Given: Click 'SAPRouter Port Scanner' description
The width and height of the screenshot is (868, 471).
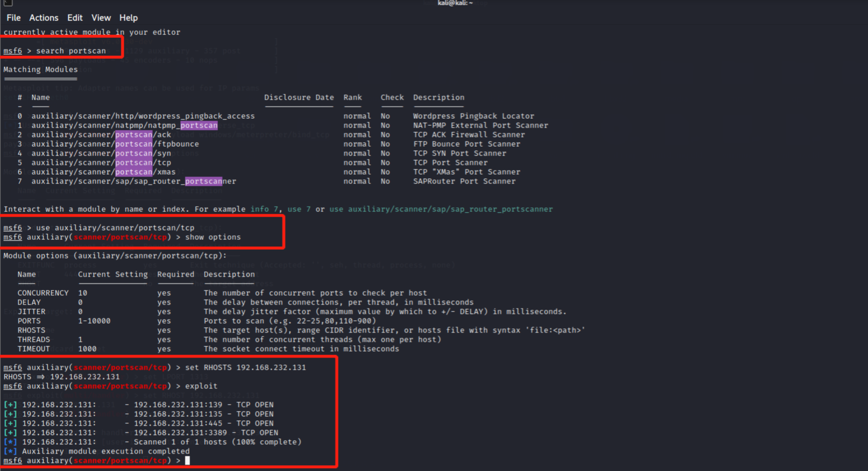Looking at the screenshot, I should [465, 181].
